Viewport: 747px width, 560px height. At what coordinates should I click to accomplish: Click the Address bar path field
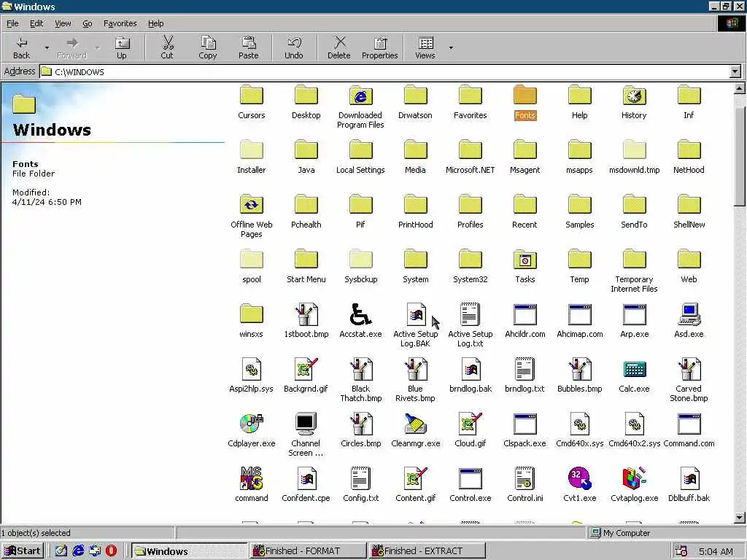click(385, 72)
